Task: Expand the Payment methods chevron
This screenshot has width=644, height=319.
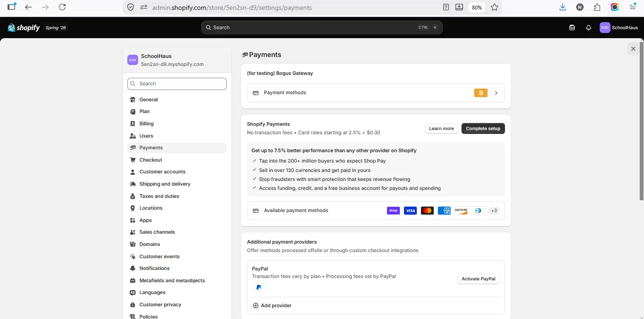Action: [x=496, y=93]
